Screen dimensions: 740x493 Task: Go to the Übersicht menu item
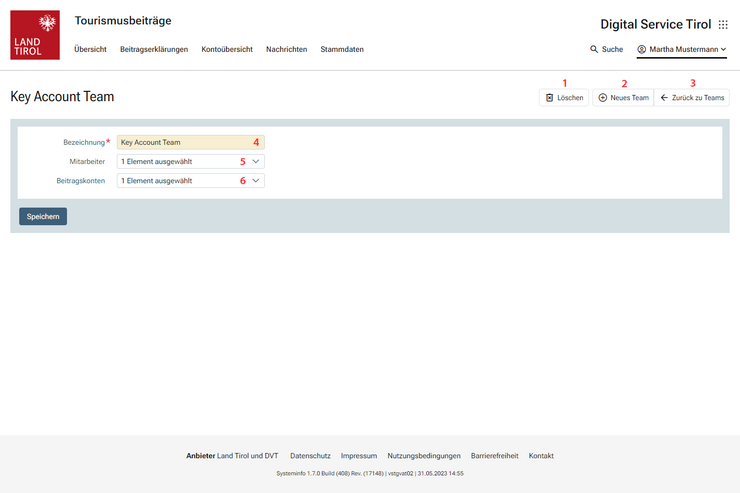point(90,49)
